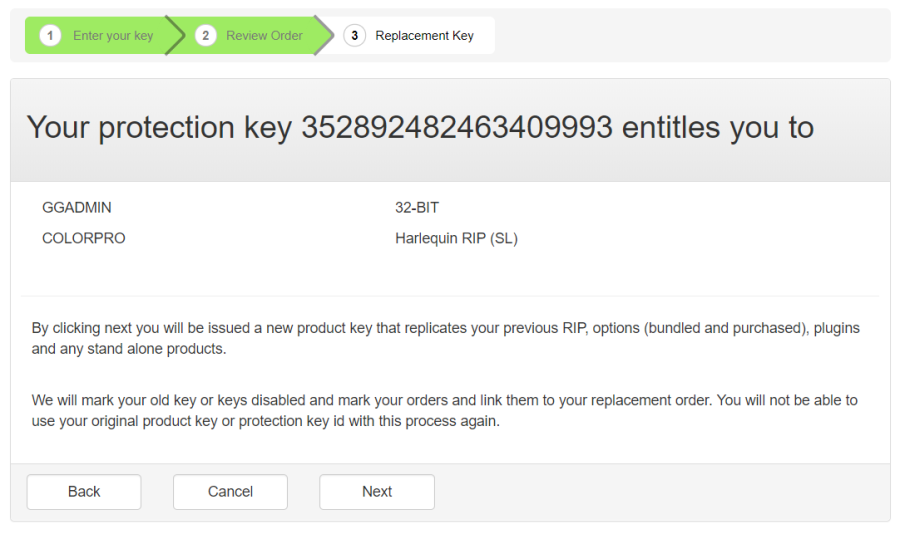Viewport: 900px width, 534px height.
Task: Click the paragraph about disabling old keys
Action: pyautogui.click(x=445, y=410)
